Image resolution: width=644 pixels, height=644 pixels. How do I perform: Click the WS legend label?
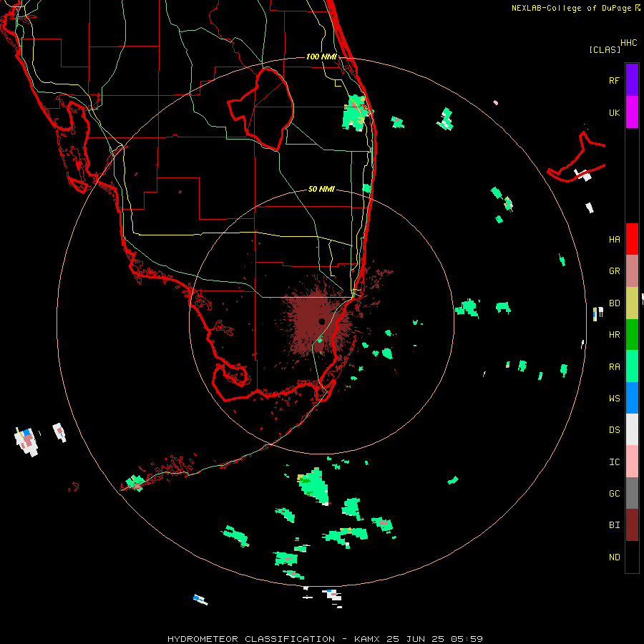point(614,399)
